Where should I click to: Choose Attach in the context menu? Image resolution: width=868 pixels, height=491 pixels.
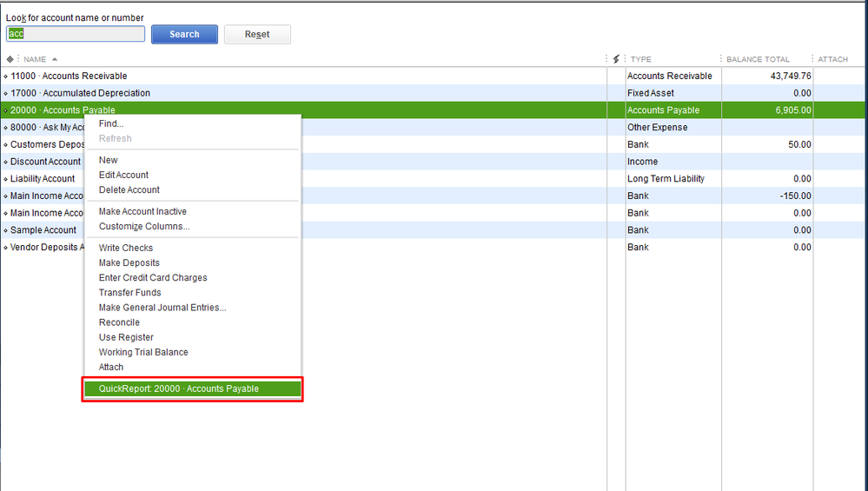tap(110, 368)
